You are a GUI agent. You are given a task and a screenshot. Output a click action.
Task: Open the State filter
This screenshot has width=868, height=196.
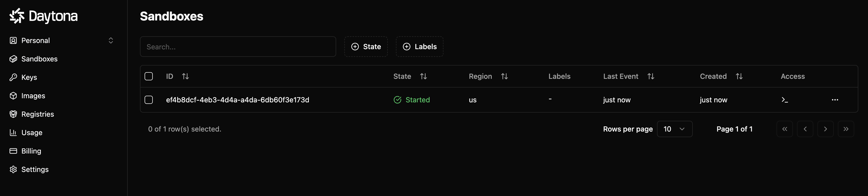point(366,47)
